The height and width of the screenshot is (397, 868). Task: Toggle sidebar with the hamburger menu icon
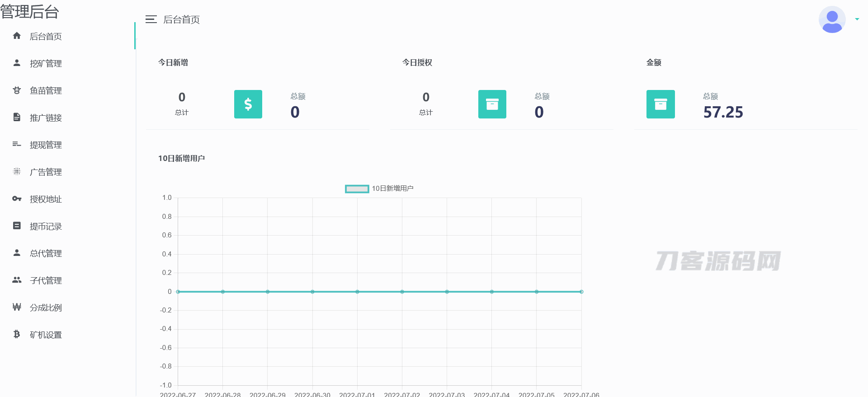point(151,19)
